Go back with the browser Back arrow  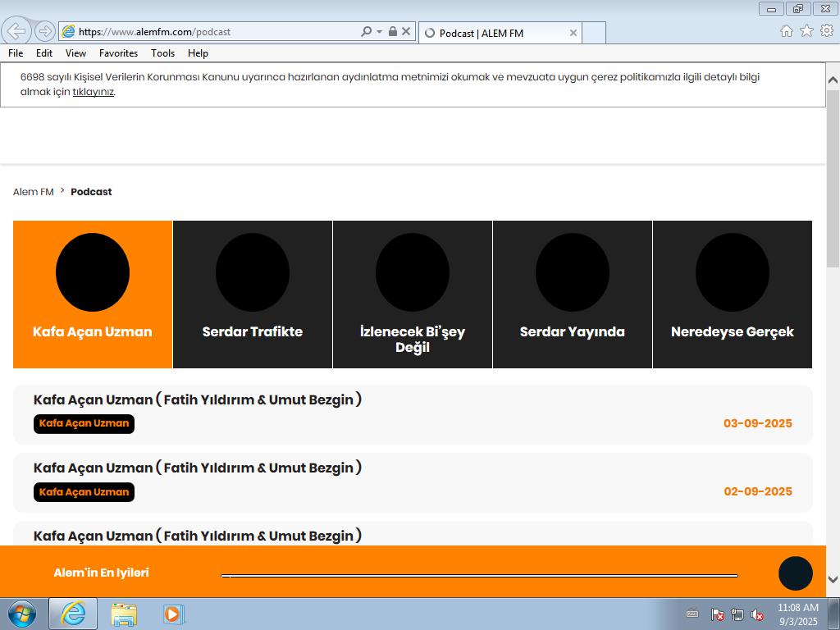[16, 31]
